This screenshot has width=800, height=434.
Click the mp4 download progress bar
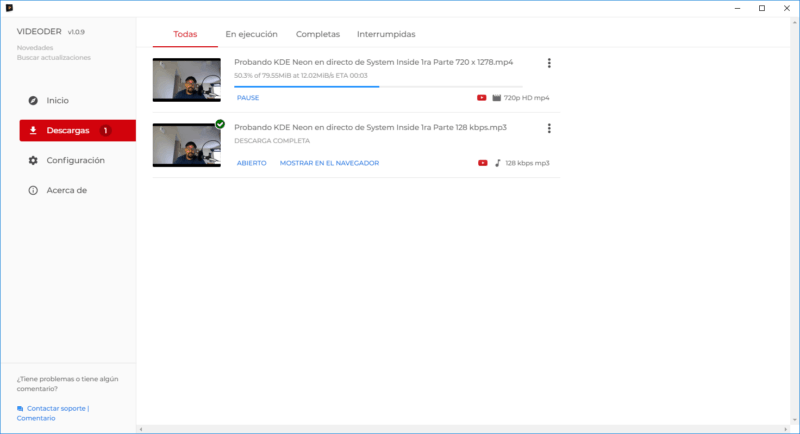pos(378,87)
